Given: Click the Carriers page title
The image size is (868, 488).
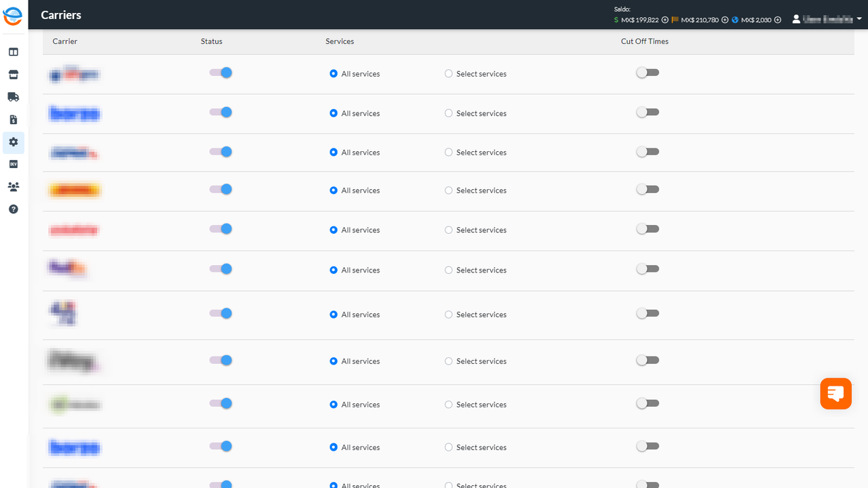Looking at the screenshot, I should point(61,15).
